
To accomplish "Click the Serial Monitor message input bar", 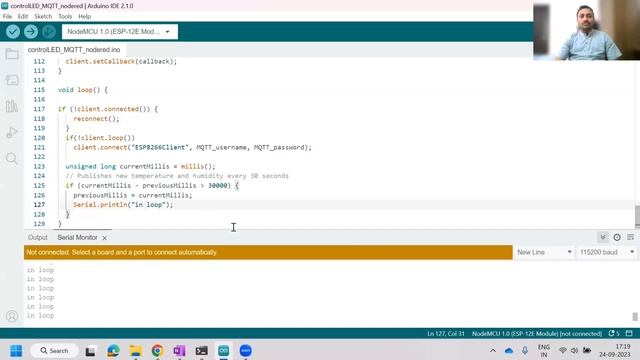I will click(x=268, y=252).
